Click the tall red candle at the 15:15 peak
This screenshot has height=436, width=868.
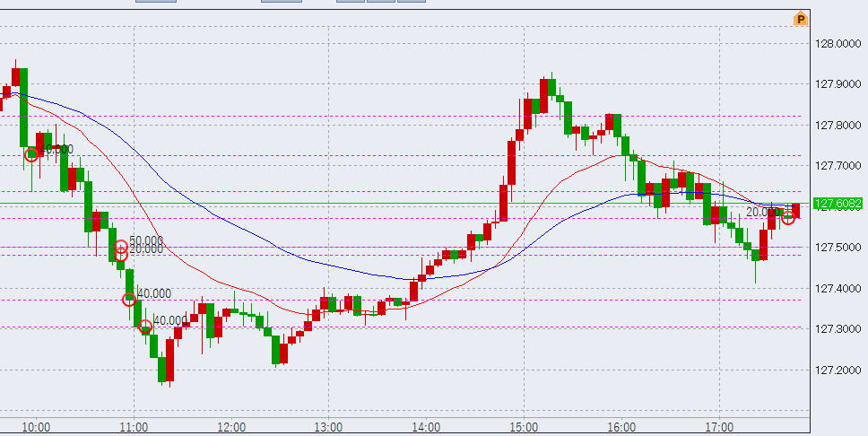point(544,95)
